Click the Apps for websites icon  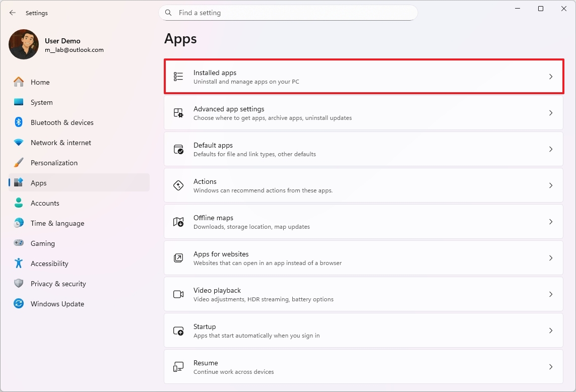pyautogui.click(x=178, y=258)
